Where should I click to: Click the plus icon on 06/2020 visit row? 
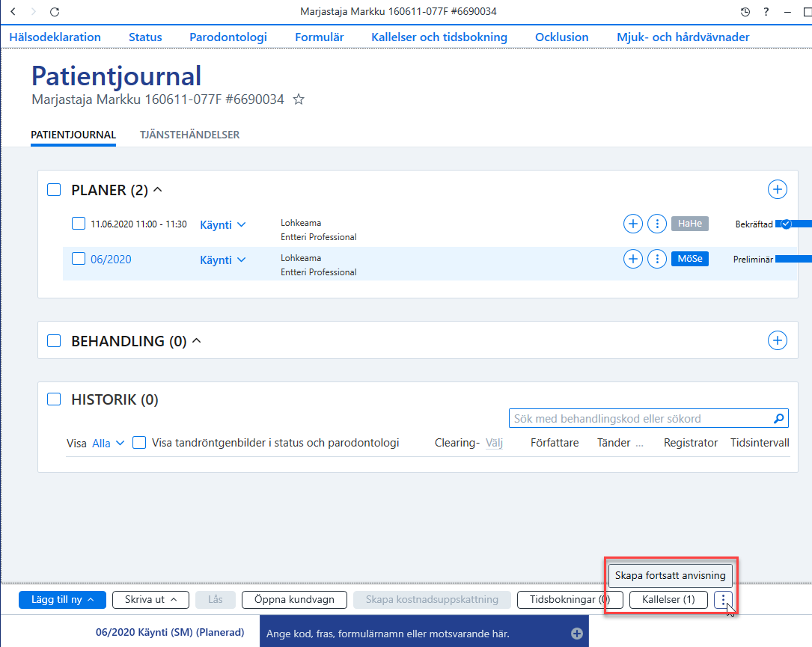coord(633,259)
